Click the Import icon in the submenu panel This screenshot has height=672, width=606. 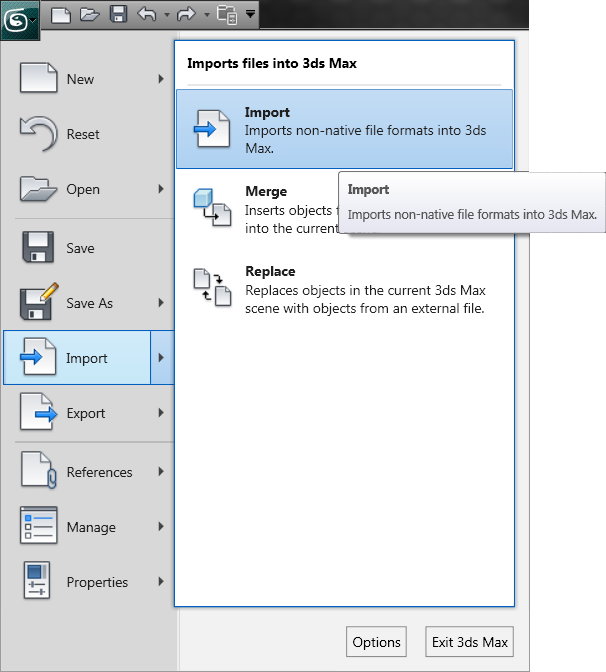click(212, 129)
